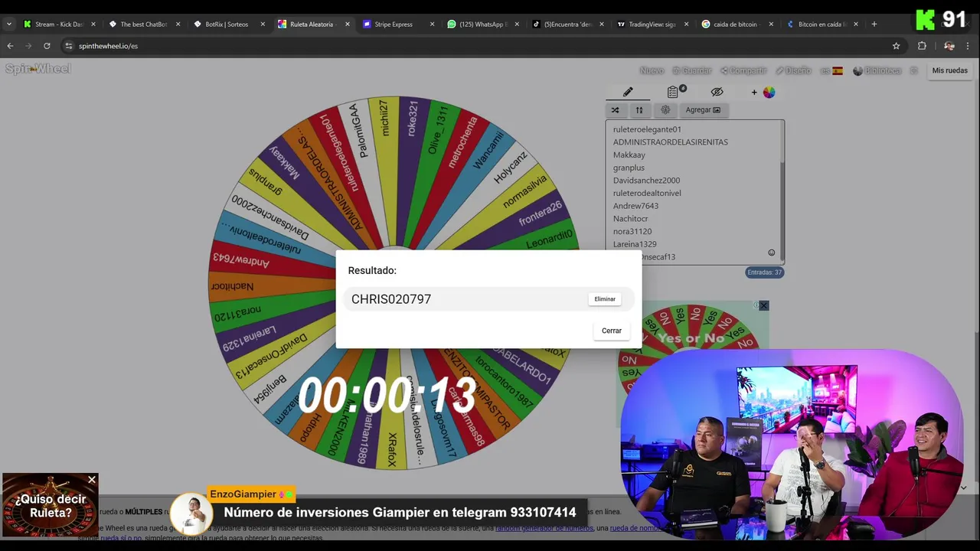Click the granplus entry in list
980x551 pixels.
(629, 168)
